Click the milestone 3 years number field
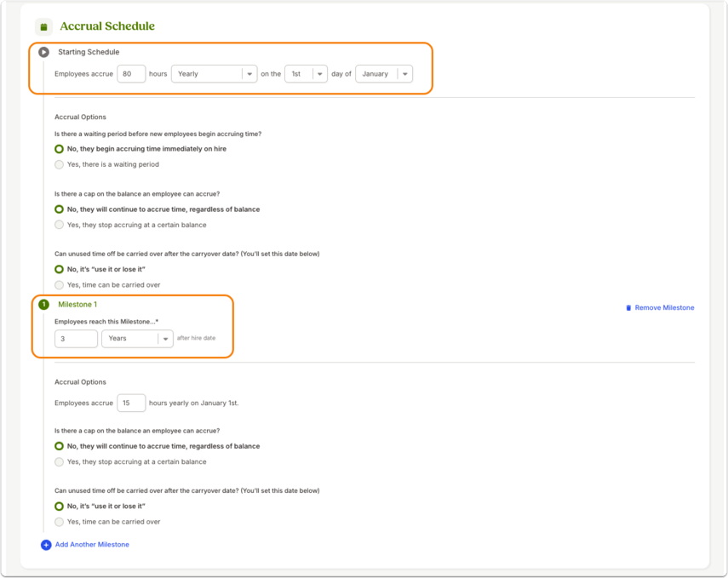This screenshot has width=728, height=578. click(x=76, y=339)
